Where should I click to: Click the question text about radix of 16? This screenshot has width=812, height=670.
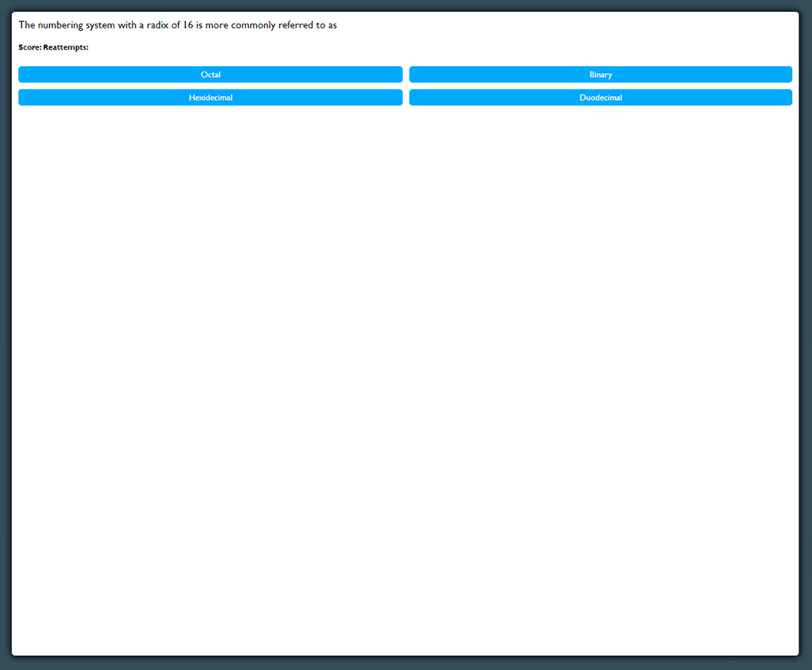[177, 25]
